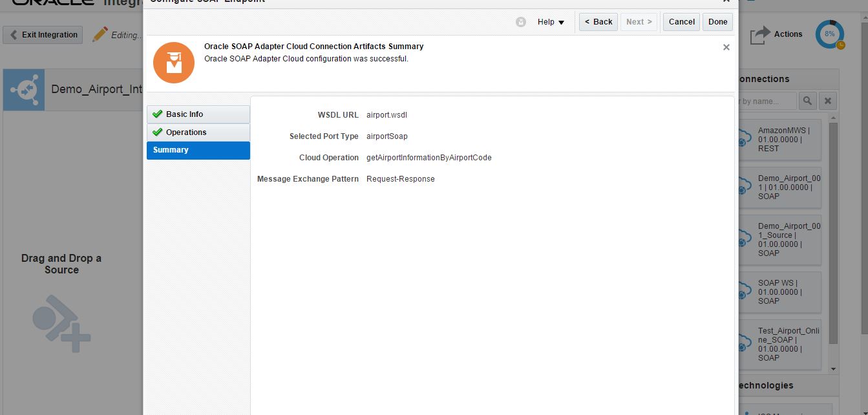
Task: Click the Drag and Drop a Source icon
Action: (x=61, y=324)
